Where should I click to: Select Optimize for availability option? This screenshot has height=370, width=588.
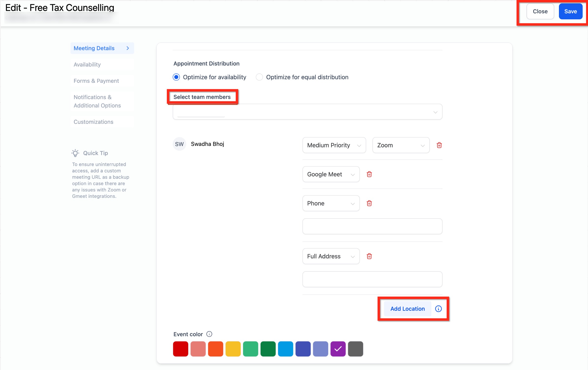[x=176, y=77]
